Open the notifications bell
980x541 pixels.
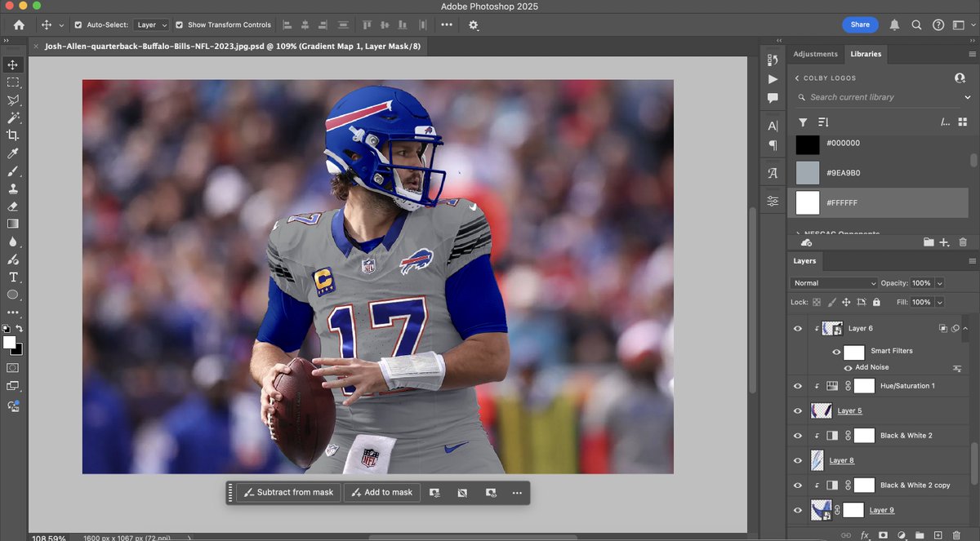896,25
